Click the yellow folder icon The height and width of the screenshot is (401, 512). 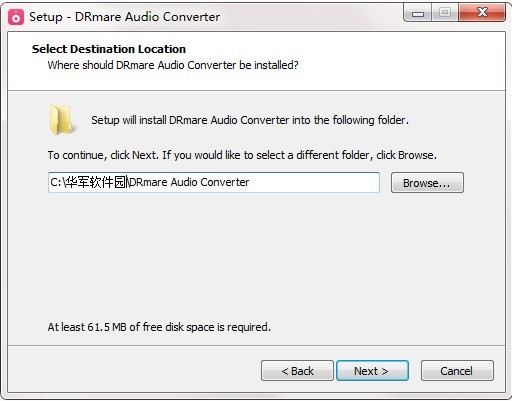tap(61, 120)
